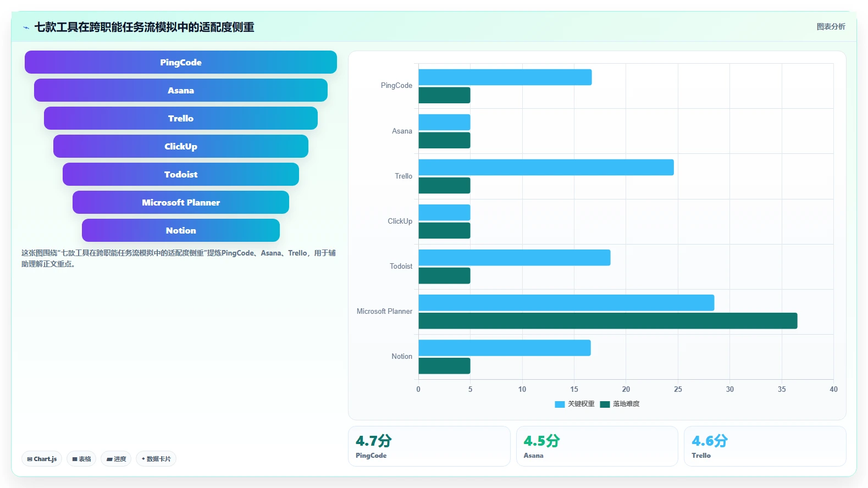Click the Microsoft Planner y-axis label

pyautogui.click(x=384, y=311)
